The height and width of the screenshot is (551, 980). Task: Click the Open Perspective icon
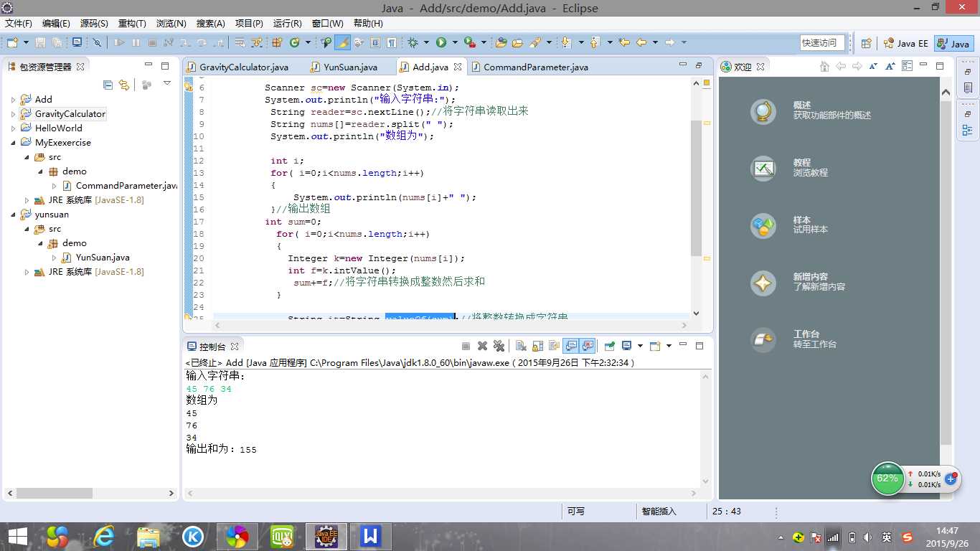(x=866, y=43)
